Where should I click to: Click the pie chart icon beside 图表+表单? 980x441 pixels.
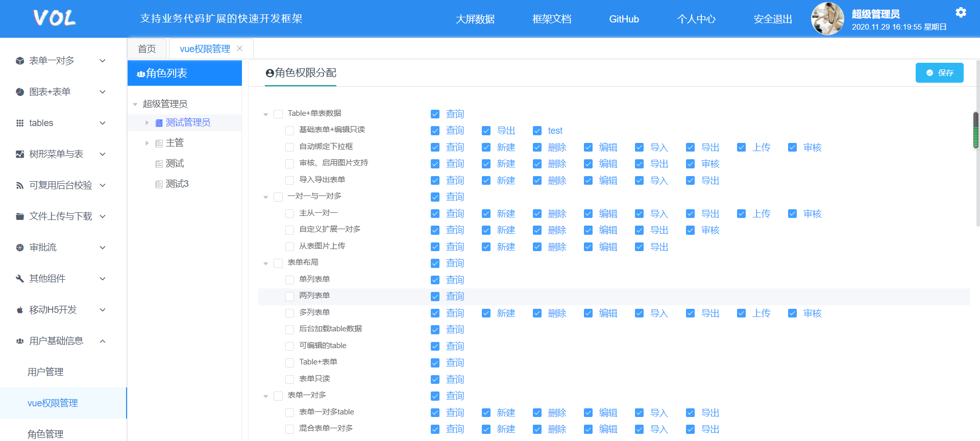[20, 92]
